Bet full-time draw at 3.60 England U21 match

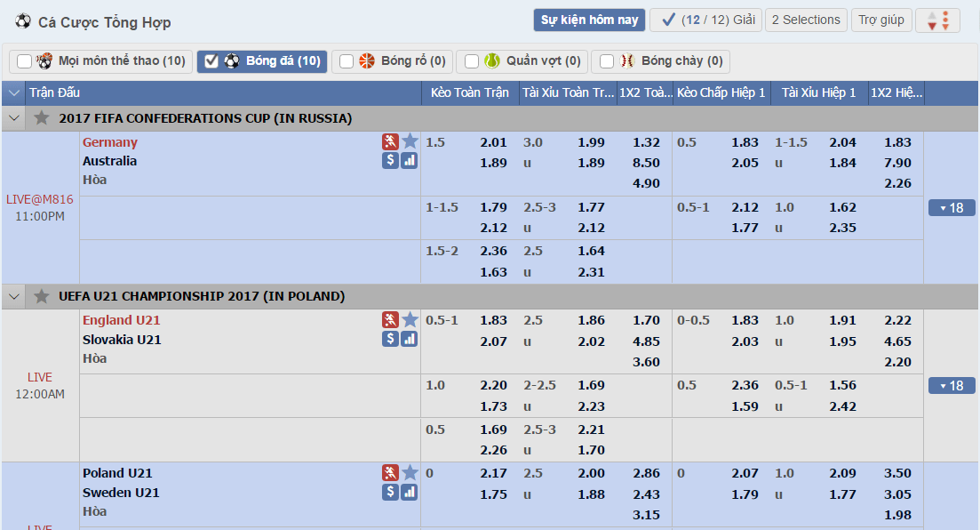646,362
